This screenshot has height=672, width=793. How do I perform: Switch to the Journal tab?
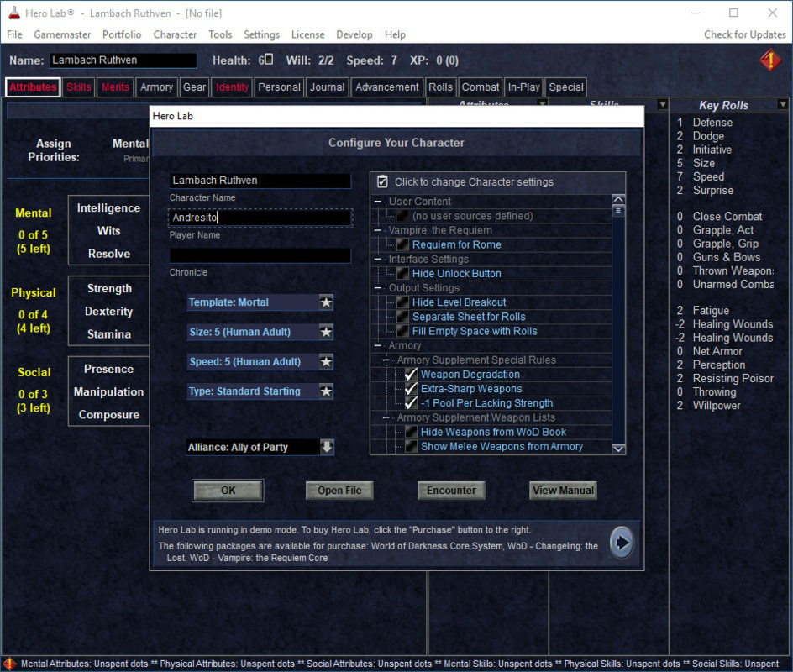tap(328, 87)
